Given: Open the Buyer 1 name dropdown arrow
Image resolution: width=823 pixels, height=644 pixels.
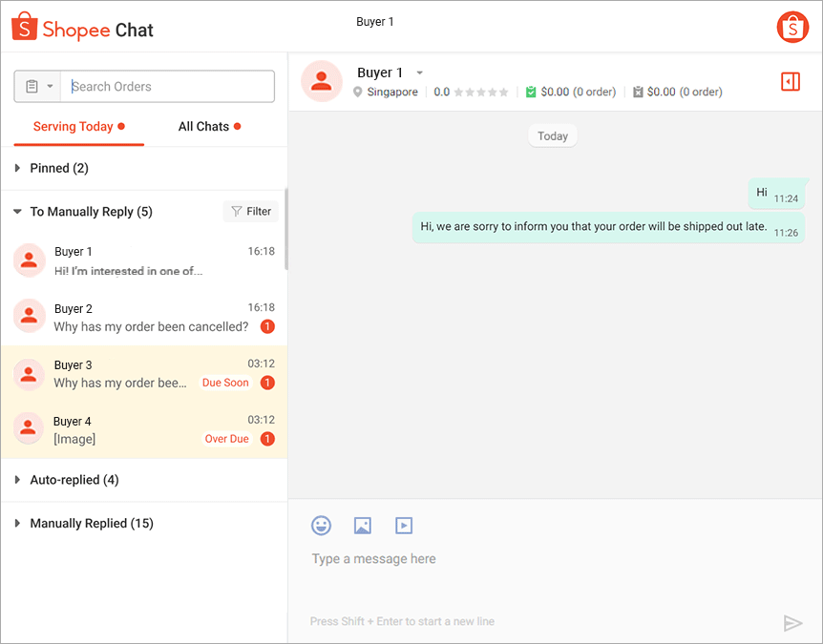Looking at the screenshot, I should (x=419, y=73).
